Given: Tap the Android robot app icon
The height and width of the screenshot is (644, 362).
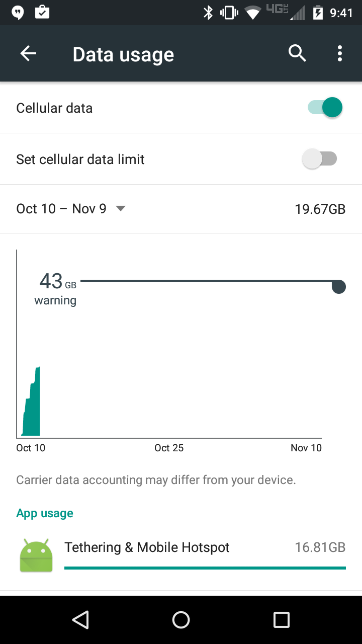Looking at the screenshot, I should click(x=36, y=555).
